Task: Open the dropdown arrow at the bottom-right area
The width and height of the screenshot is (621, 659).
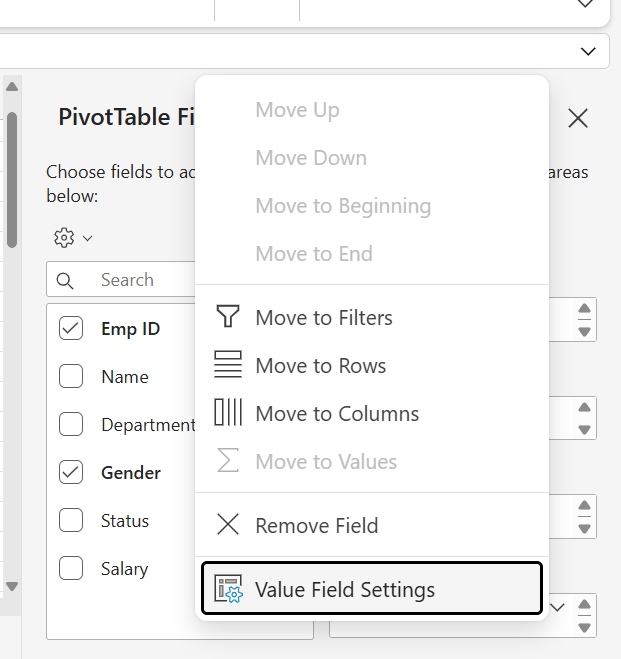Action: tap(558, 607)
